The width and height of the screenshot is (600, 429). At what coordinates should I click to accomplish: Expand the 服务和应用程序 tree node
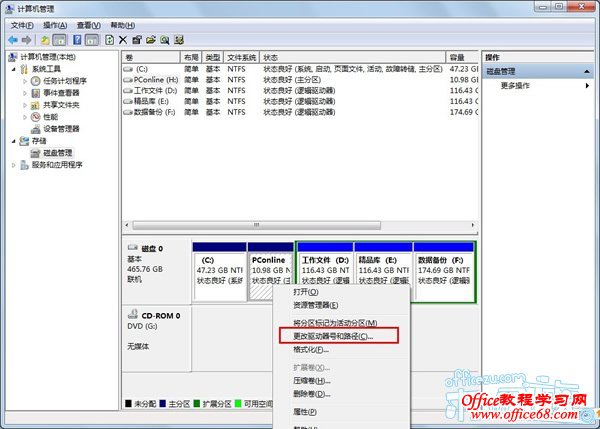[x=14, y=165]
